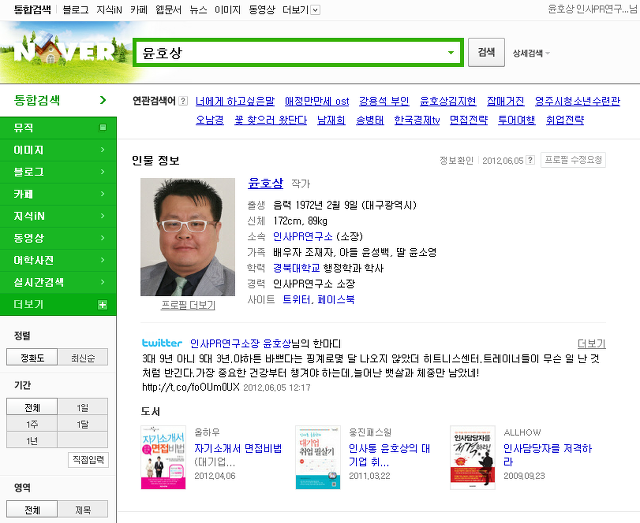The height and width of the screenshot is (523, 640).
Task: Open the 카페 tab in top menu
Action: 139,10
